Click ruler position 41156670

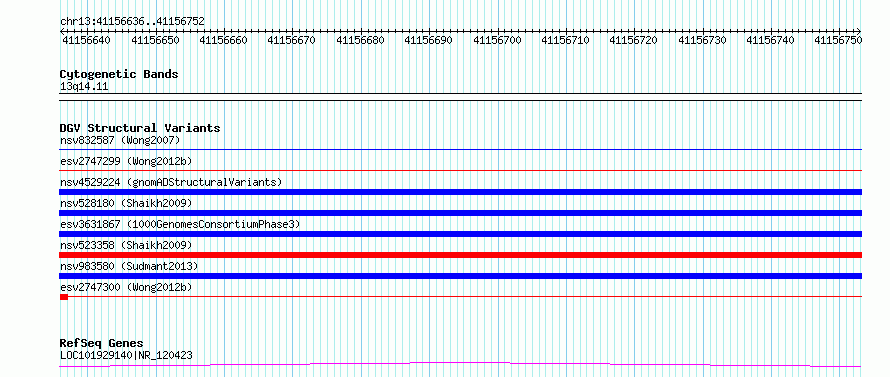(x=291, y=40)
